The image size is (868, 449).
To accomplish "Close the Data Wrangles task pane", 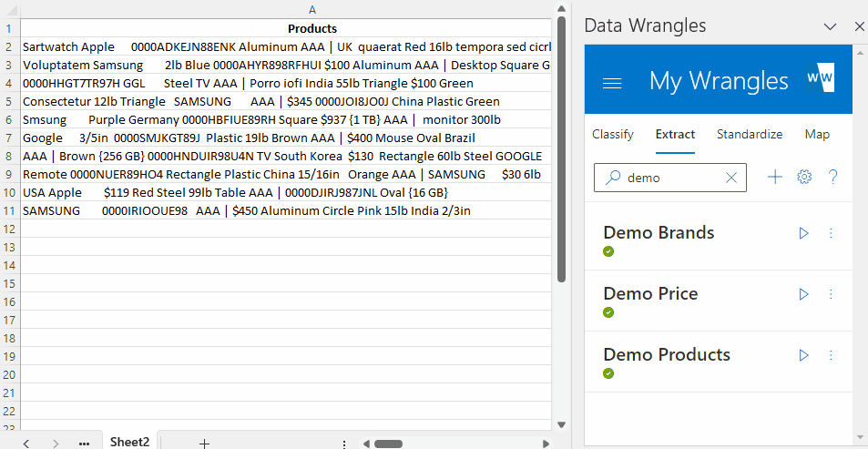I will [x=859, y=26].
